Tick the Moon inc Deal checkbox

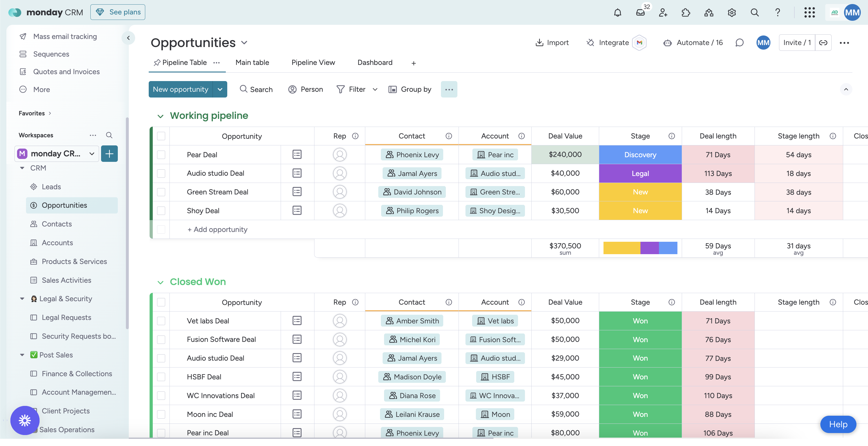click(161, 414)
